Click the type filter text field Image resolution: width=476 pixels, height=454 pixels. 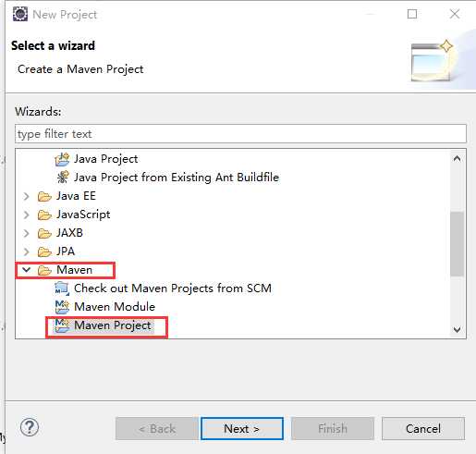tap(240, 134)
